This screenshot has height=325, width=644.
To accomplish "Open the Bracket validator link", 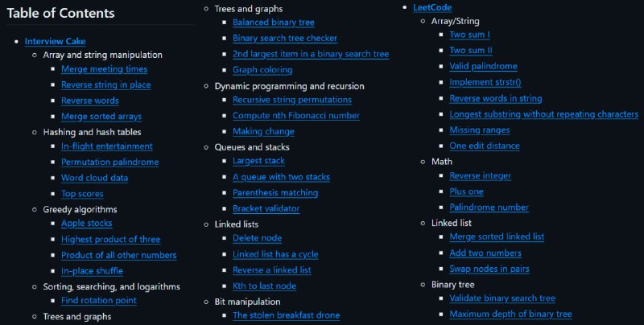I will coord(266,209).
